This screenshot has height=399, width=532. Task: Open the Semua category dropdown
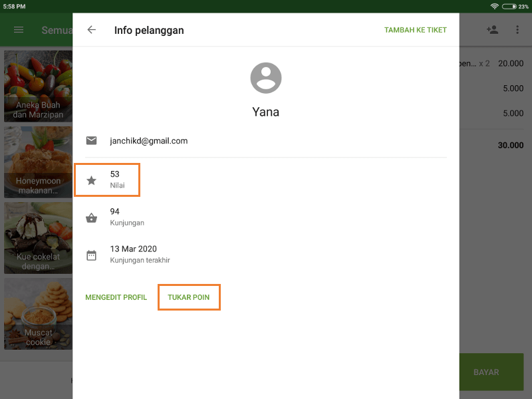coord(57,29)
